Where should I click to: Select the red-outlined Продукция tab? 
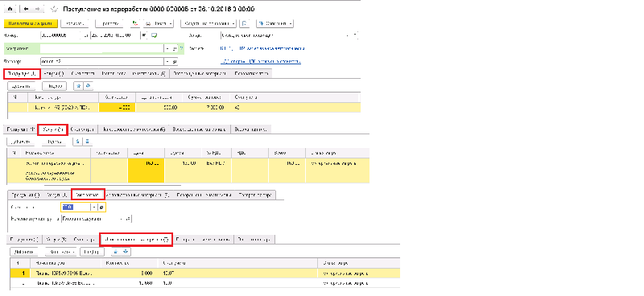point(23,74)
